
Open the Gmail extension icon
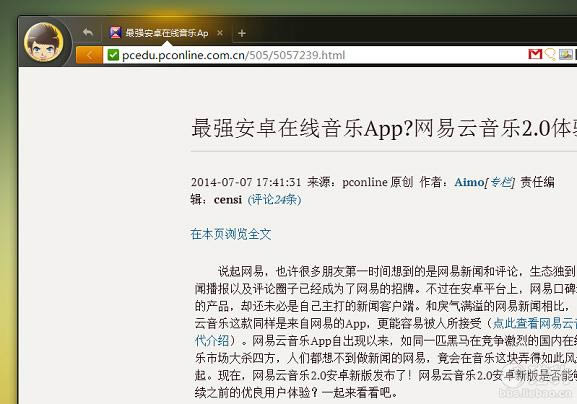535,54
